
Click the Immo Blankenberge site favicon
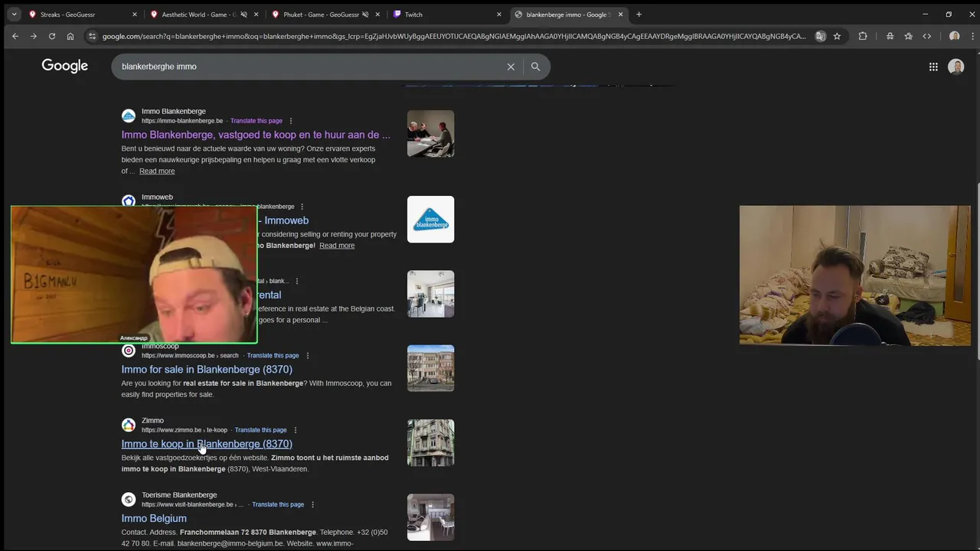point(129,116)
